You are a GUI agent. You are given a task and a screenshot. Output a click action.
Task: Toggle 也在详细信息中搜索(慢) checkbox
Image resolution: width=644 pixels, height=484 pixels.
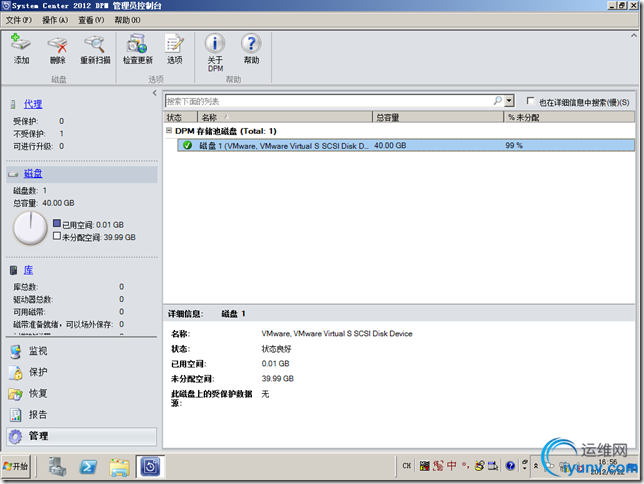(531, 101)
